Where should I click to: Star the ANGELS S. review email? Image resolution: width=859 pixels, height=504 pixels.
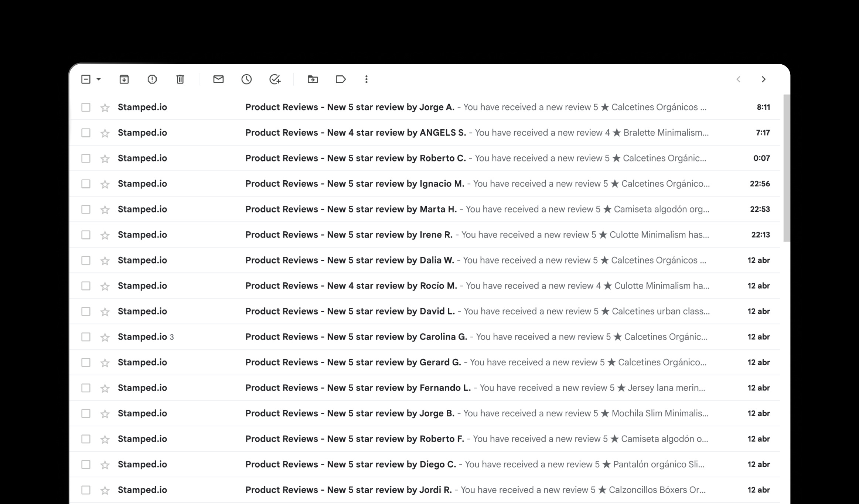tap(105, 133)
